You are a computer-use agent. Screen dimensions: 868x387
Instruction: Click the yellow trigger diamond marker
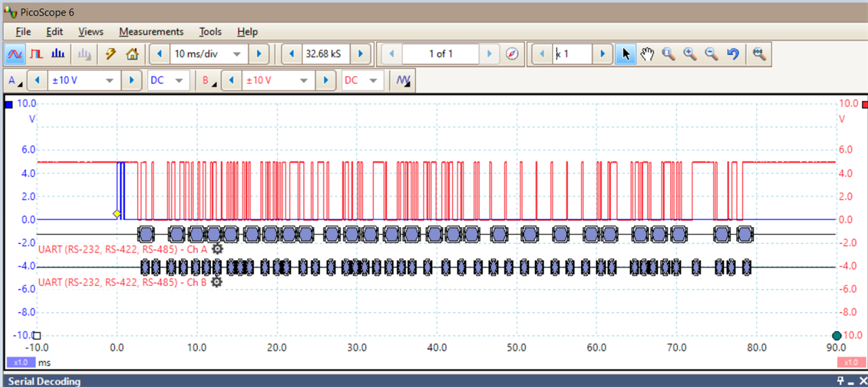[117, 214]
